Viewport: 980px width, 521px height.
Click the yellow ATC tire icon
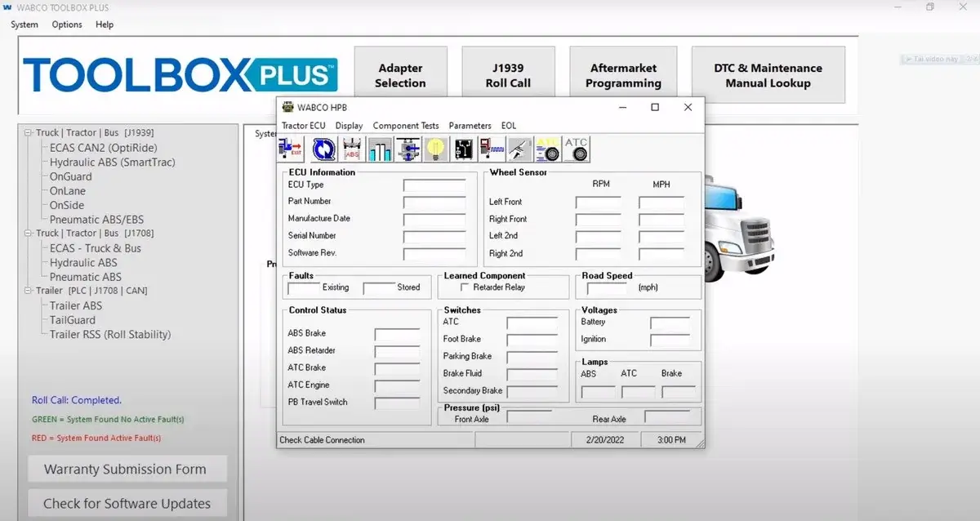click(x=548, y=149)
